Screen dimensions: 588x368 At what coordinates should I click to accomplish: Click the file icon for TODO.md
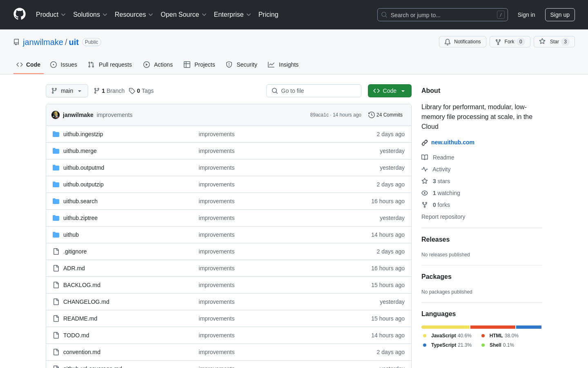coord(56,335)
